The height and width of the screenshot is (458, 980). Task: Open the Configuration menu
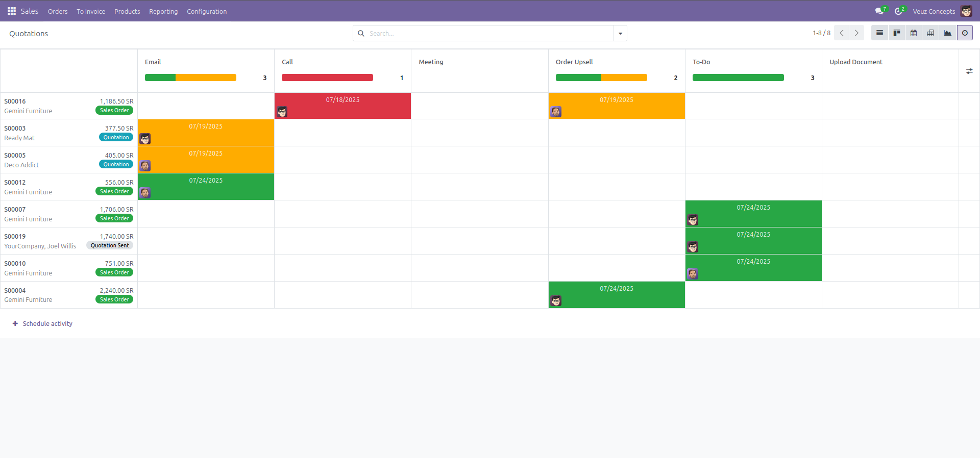[207, 11]
